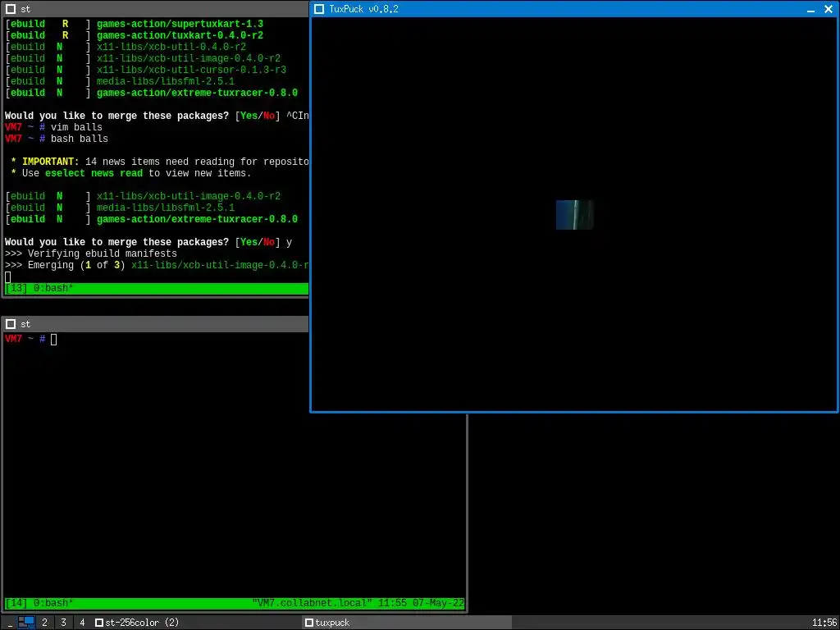Switch to workspace 2

(x=44, y=623)
